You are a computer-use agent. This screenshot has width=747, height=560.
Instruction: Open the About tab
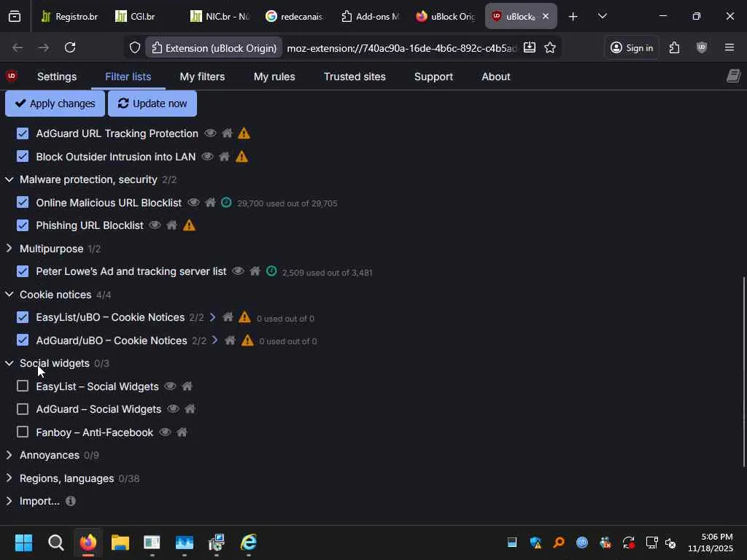pyautogui.click(x=495, y=77)
